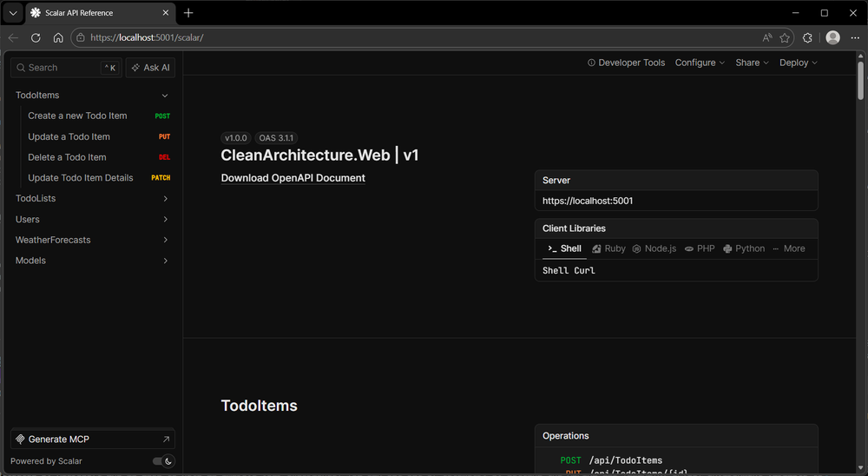The height and width of the screenshot is (476, 868).
Task: Click the TodoItems section heading
Action: [259, 406]
